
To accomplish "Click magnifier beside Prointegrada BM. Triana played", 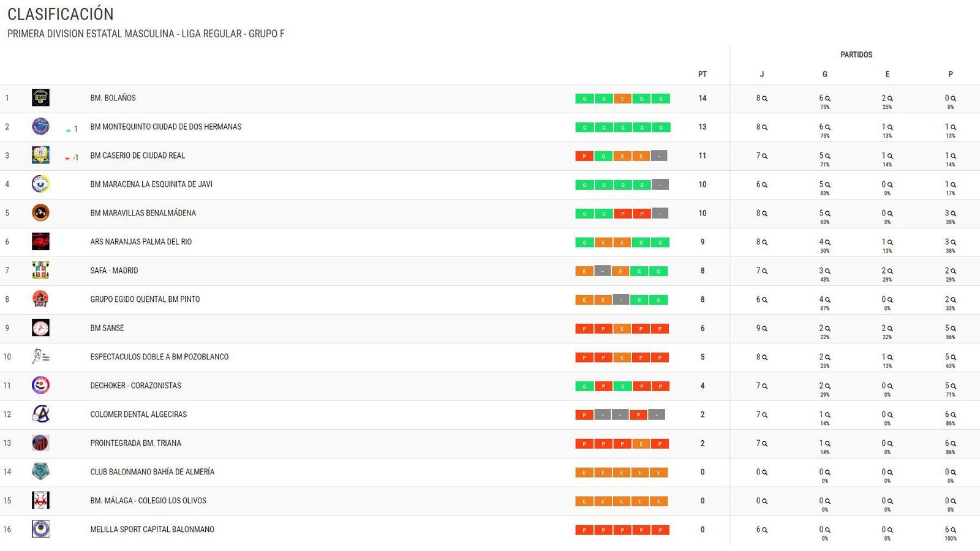I will 765,444.
